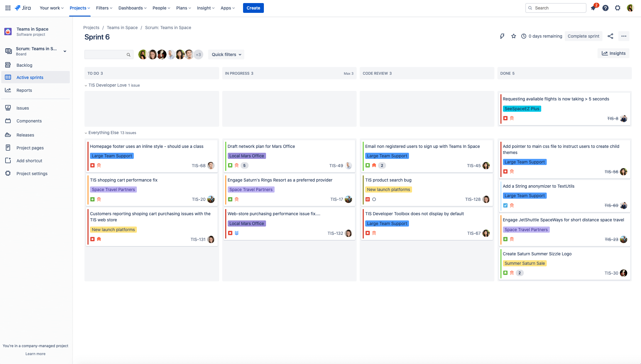Viewport: 641px width, 364px height.
Task: Click the search input field on board
Action: (x=108, y=54)
